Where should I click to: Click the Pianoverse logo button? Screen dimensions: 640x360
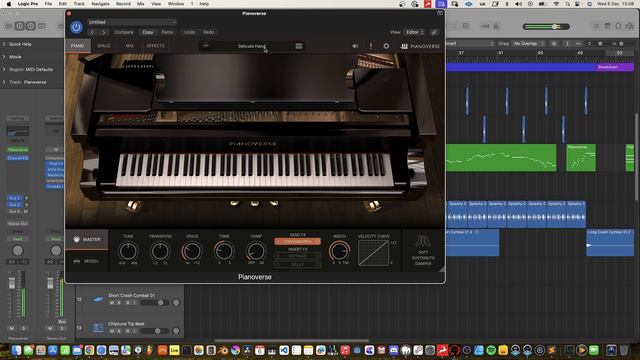[420, 46]
